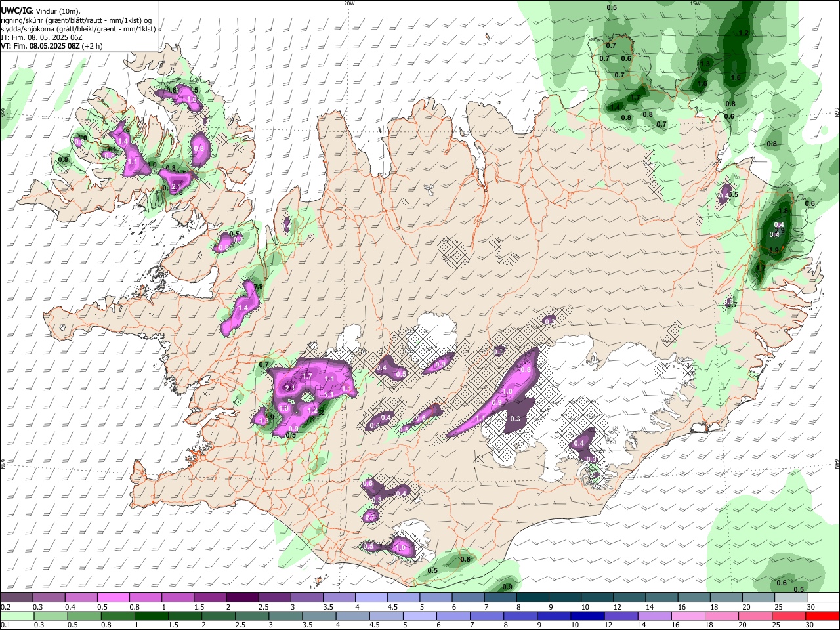The height and width of the screenshot is (630, 840).
Task: Click the red rain swatch between 25 and 30
Action: 787,616
